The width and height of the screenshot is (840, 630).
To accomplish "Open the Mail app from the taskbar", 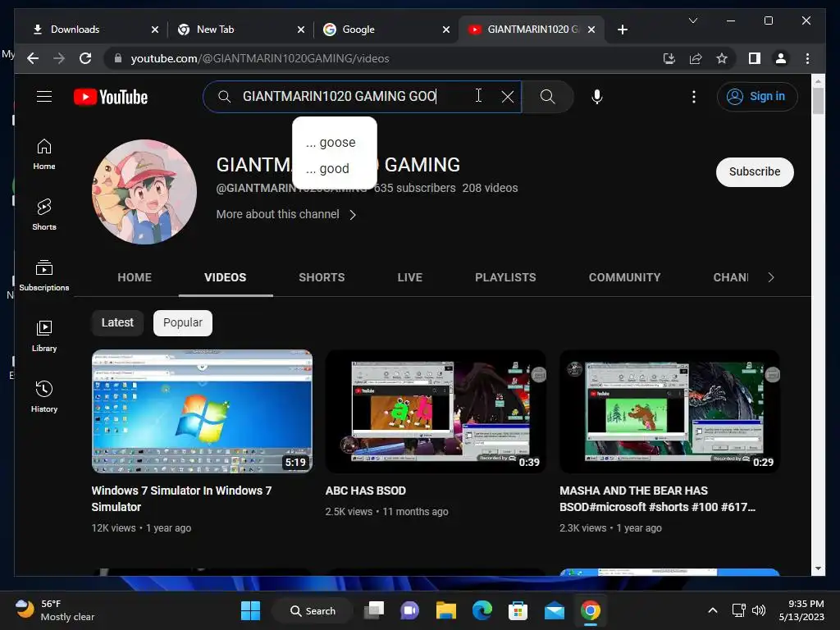I will [x=554, y=610].
